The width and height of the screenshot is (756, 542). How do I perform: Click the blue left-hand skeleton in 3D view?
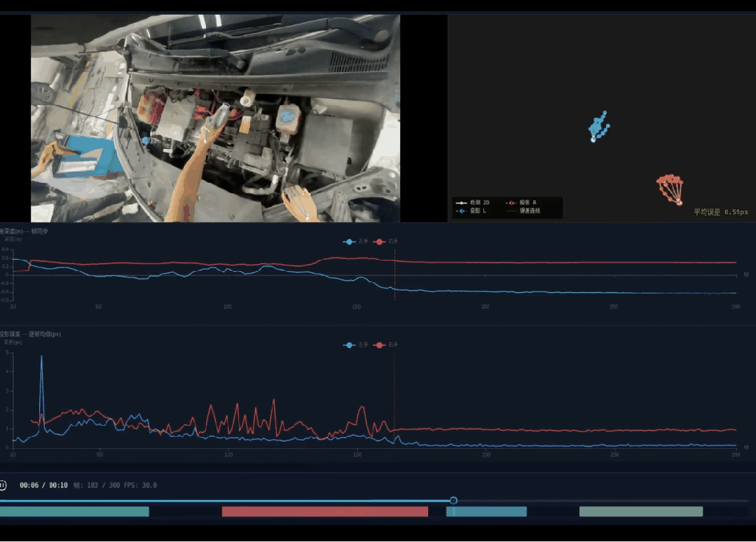tap(599, 127)
